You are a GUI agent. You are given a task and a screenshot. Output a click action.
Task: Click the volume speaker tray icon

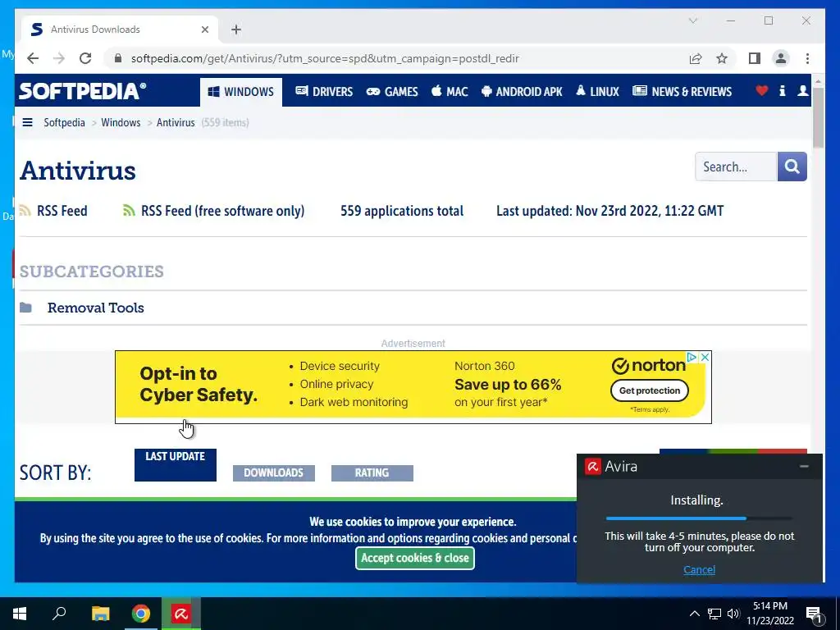pyautogui.click(x=733, y=614)
